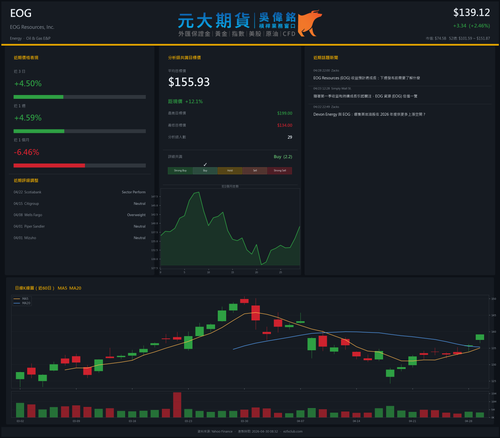
Task: Click the EOG ticker symbol heading
Action: pos(21,13)
